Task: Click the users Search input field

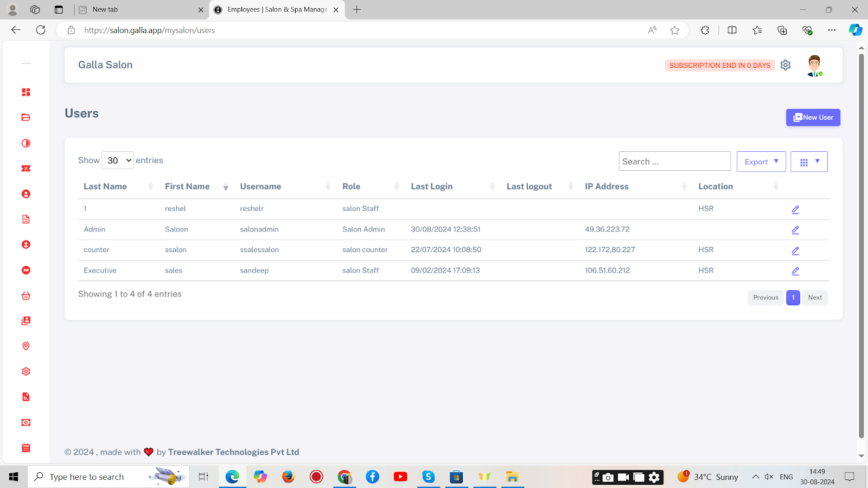Action: 675,162
